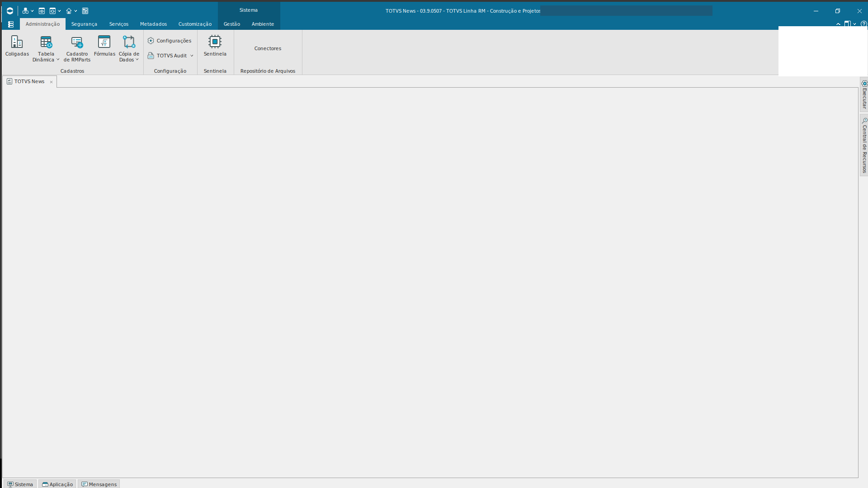The width and height of the screenshot is (868, 488).
Task: Click the eye view icon in quick access toolbar
Action: (42, 11)
